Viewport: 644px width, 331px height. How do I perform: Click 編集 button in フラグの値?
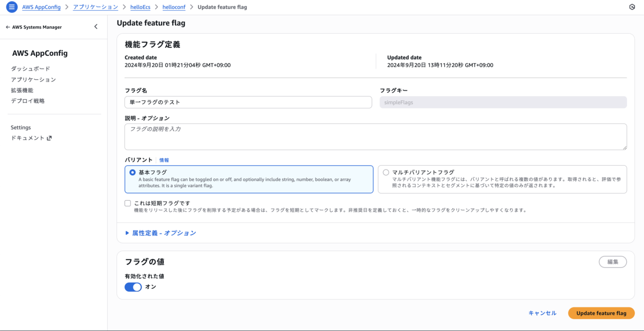tap(613, 262)
